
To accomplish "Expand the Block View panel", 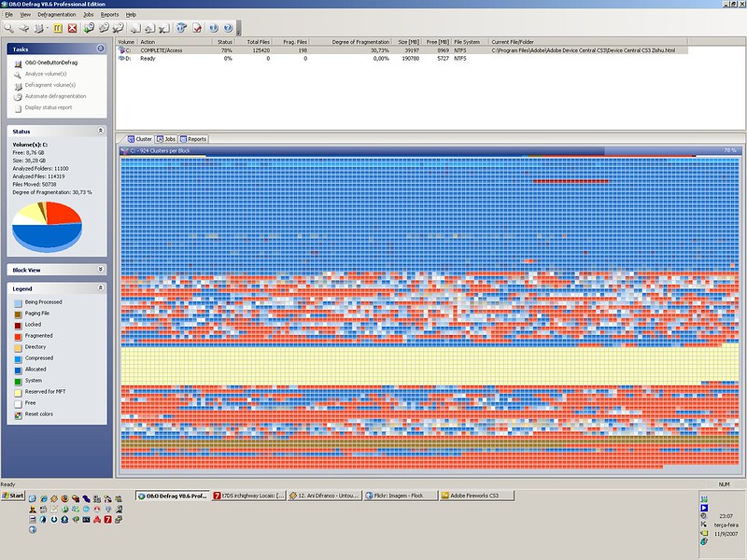I will point(100,270).
